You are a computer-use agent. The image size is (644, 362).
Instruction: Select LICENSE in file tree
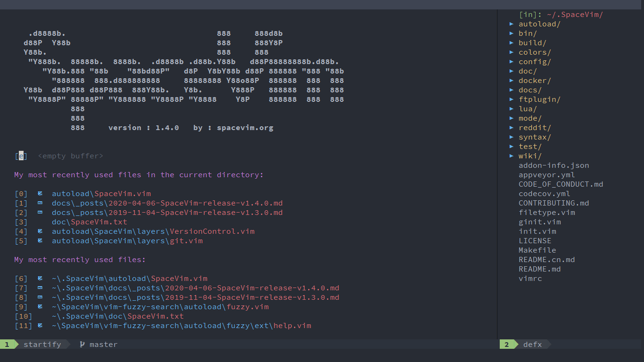pos(535,240)
